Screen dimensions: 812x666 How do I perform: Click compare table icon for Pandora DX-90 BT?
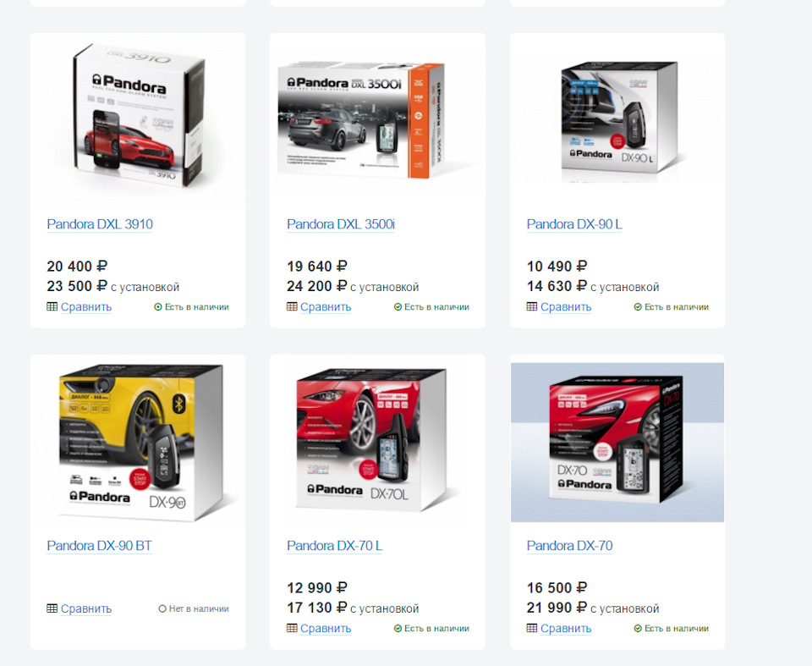click(52, 608)
